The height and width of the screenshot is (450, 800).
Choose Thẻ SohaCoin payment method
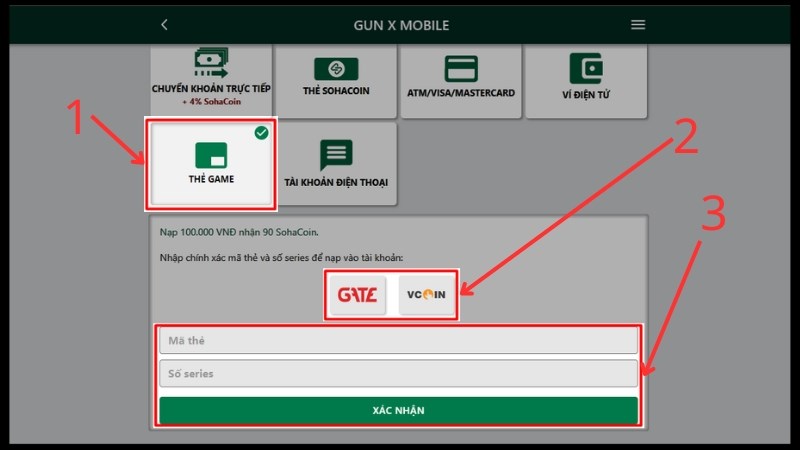tap(336, 80)
